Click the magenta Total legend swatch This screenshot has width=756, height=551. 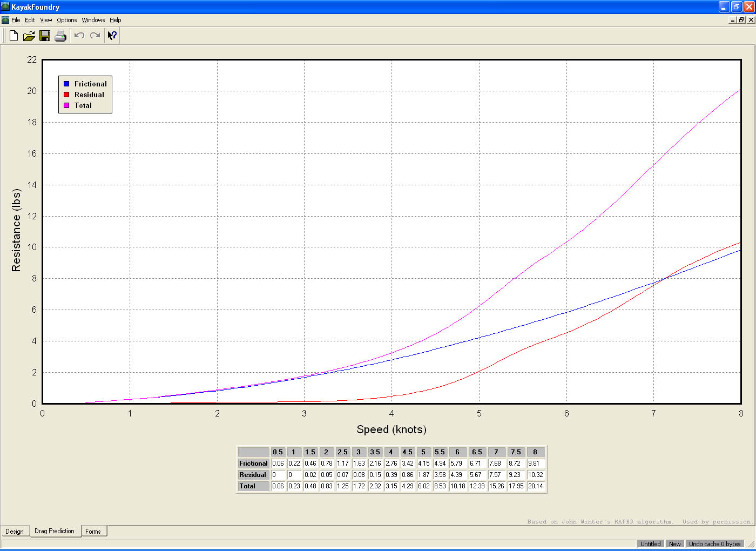click(x=66, y=105)
